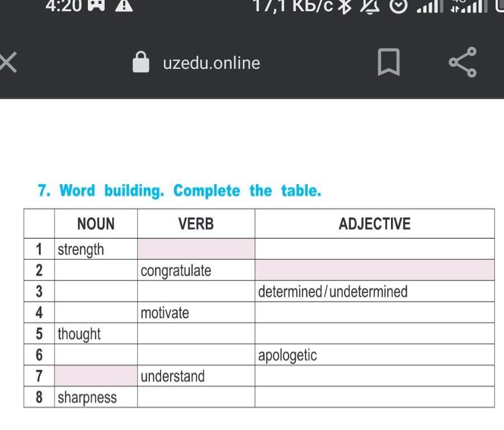Select the highlighted adjective cell beside congratulate

coord(375,270)
